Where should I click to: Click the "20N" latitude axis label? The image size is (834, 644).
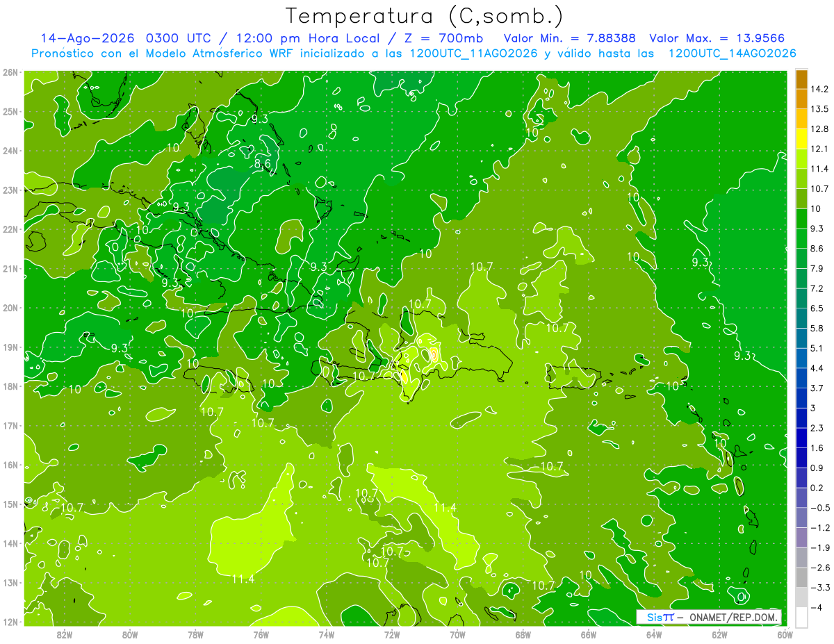click(x=10, y=308)
